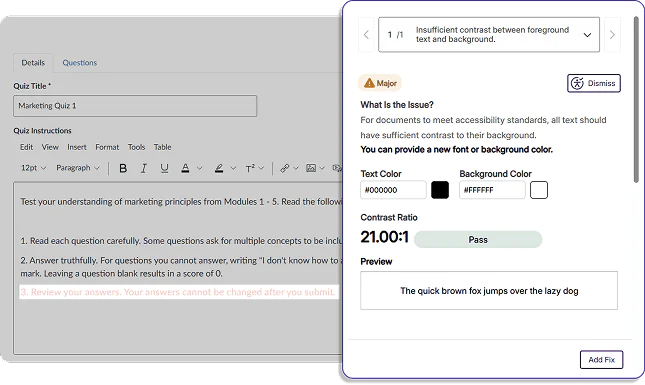Click the text color icon
Screen dimensions: 645x385
(186, 168)
